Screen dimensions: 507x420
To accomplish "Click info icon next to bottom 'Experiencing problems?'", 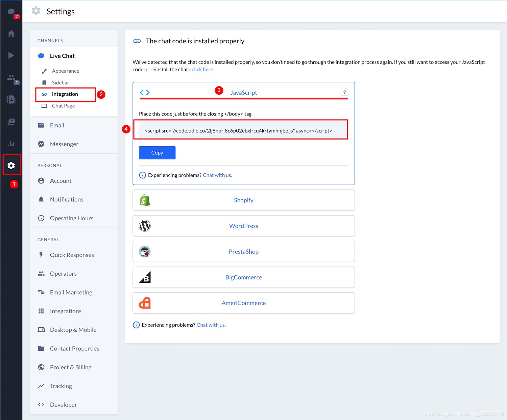I will coord(136,325).
